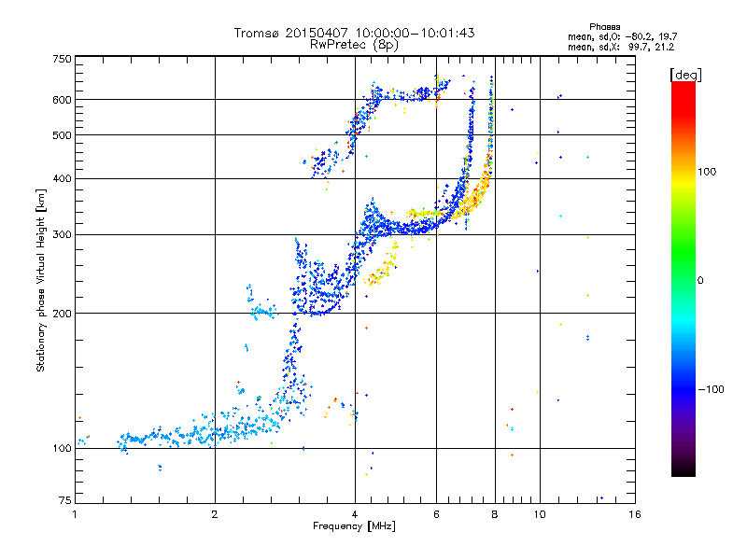This screenshot has width=747, height=560.
Task: Click the y-axis tick label '100'
Action: tap(63, 448)
